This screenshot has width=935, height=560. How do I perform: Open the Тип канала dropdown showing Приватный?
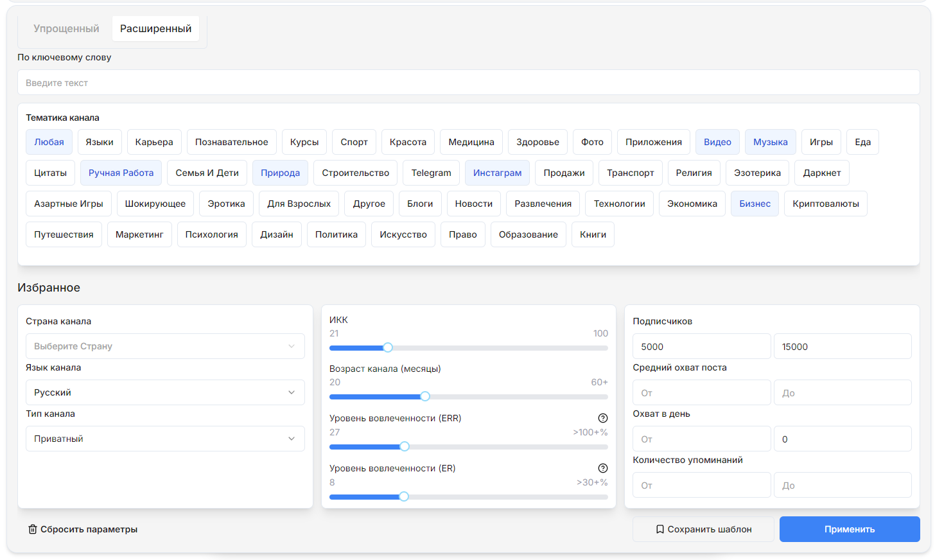point(165,439)
